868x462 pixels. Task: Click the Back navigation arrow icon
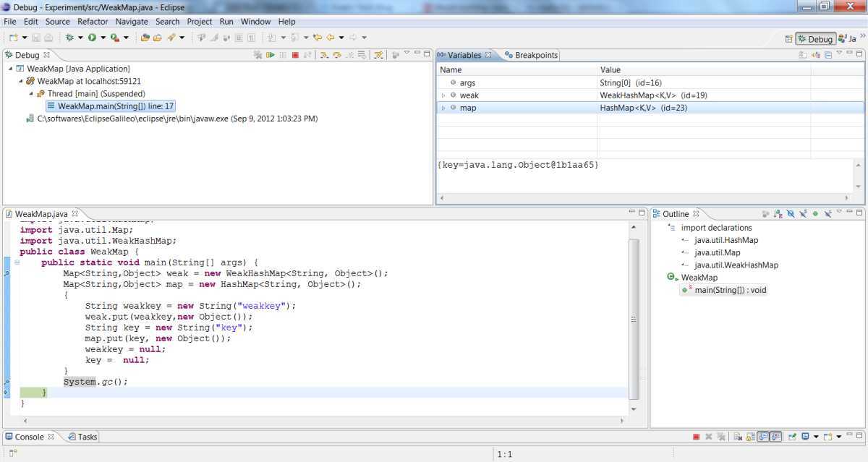331,38
